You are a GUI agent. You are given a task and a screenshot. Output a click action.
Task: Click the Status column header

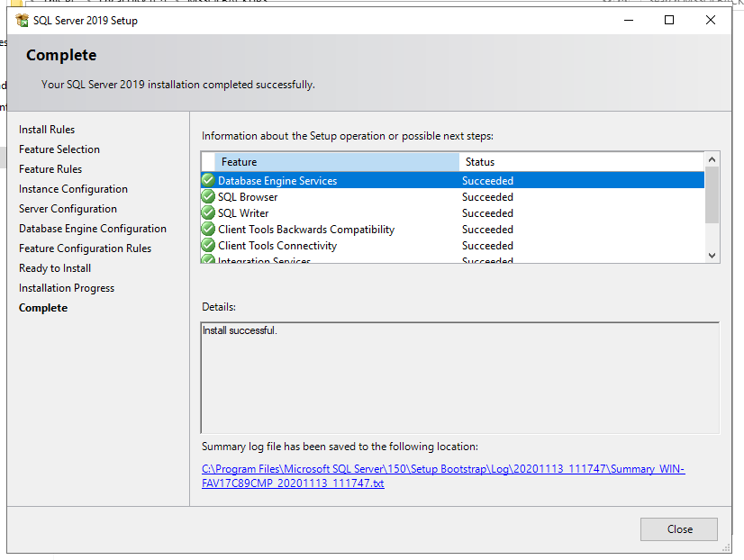(582, 162)
